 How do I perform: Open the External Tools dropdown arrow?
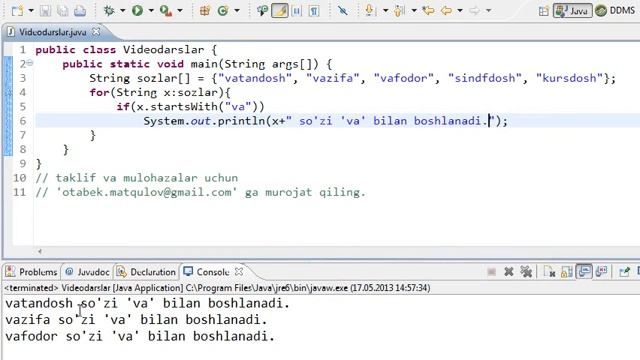pos(180,11)
